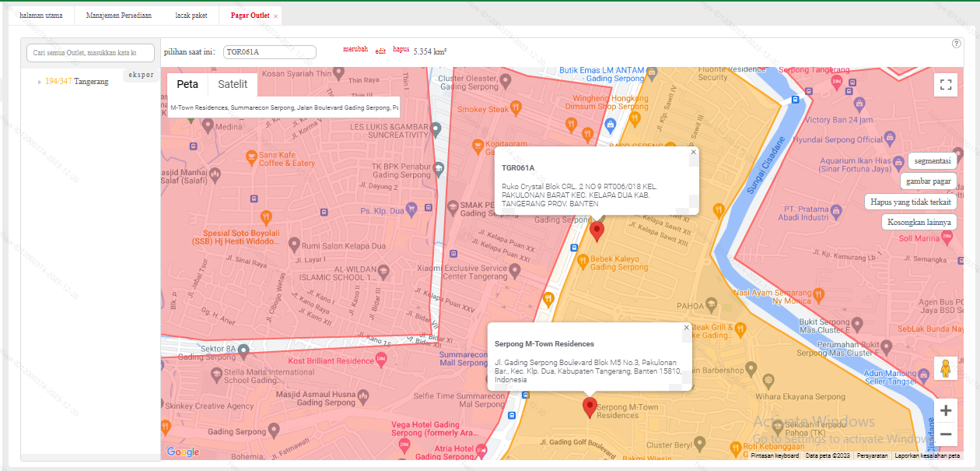Click the Smokey Steak restaurant icon

[x=515, y=106]
